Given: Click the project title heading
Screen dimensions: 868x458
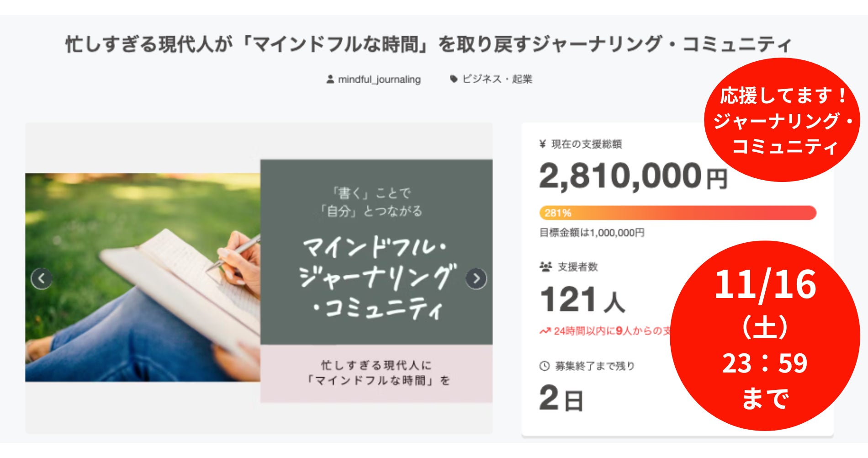Looking at the screenshot, I should (x=429, y=44).
